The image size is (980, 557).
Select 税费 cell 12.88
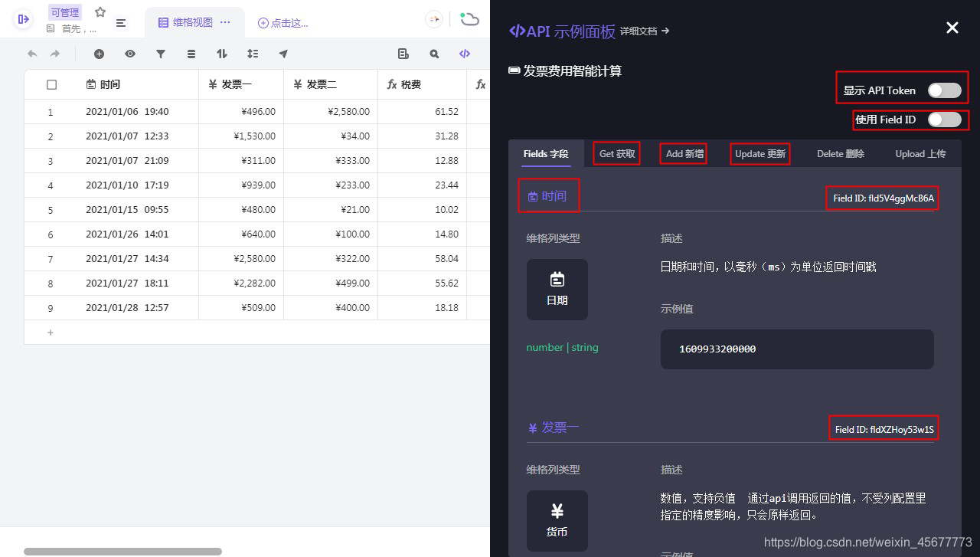[422, 161]
